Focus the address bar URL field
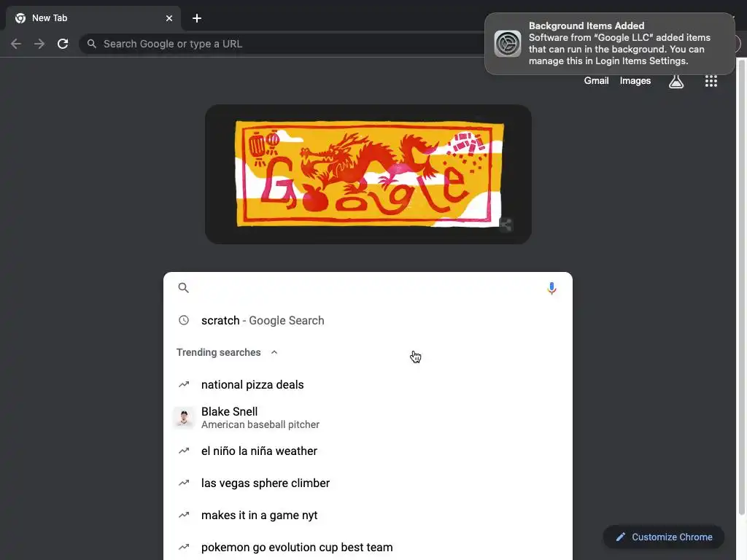The height and width of the screenshot is (560, 747). [286, 44]
